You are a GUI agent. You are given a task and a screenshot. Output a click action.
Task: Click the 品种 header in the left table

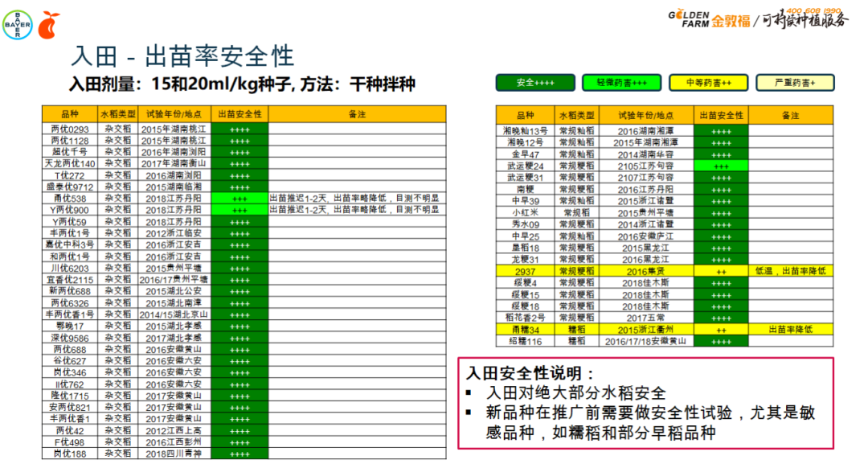[70, 114]
